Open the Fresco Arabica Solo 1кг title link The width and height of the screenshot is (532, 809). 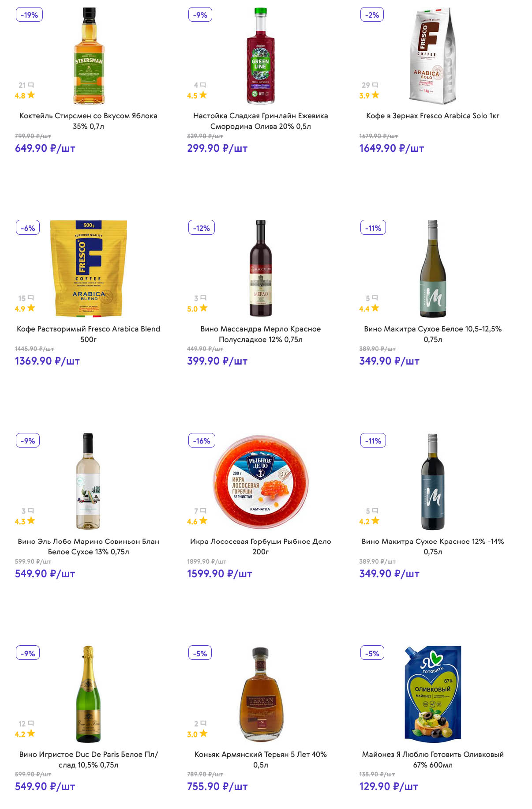coord(433,116)
